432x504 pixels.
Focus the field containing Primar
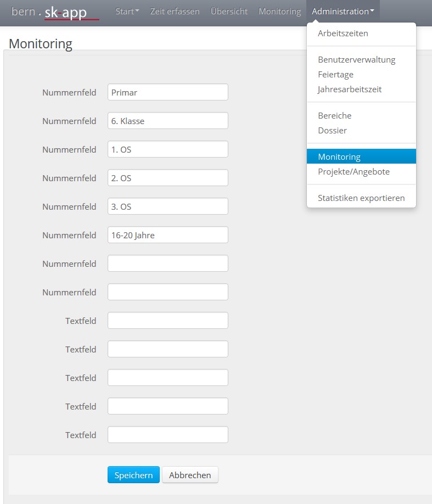point(167,92)
